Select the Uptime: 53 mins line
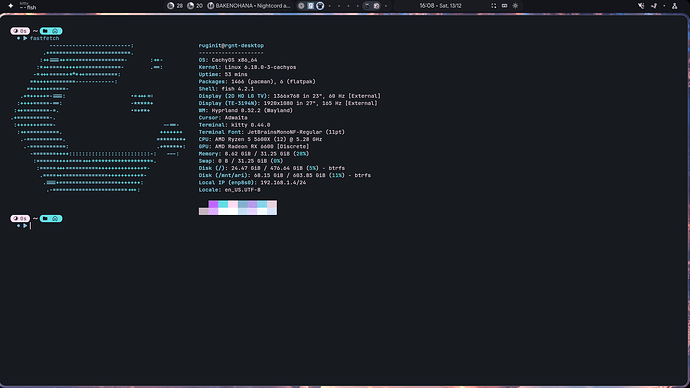This screenshot has height=388, width=690. pos(223,74)
